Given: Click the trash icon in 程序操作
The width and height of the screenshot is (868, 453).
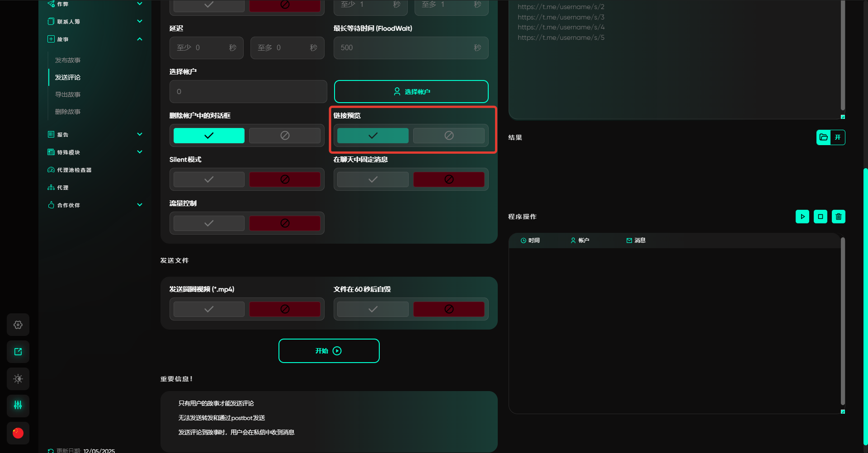Looking at the screenshot, I should click(x=838, y=217).
